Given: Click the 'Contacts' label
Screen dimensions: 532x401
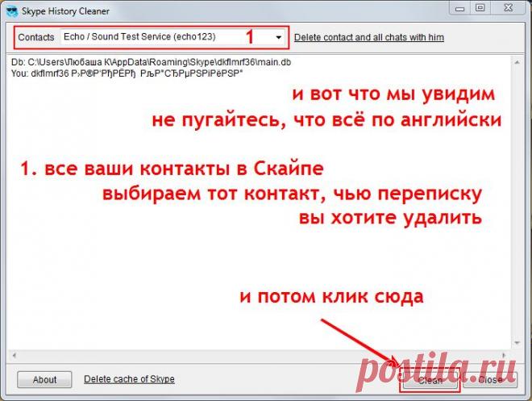Looking at the screenshot, I should tap(36, 37).
